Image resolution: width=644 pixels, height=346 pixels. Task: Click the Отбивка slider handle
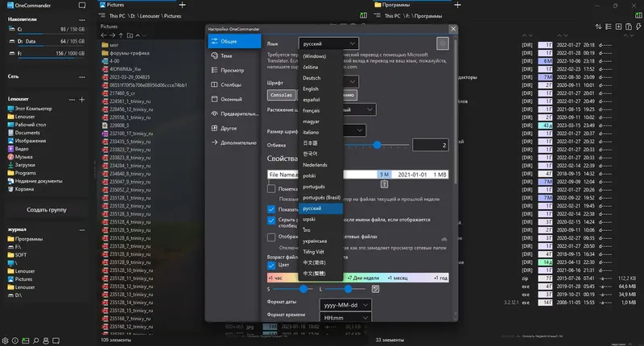(x=377, y=145)
